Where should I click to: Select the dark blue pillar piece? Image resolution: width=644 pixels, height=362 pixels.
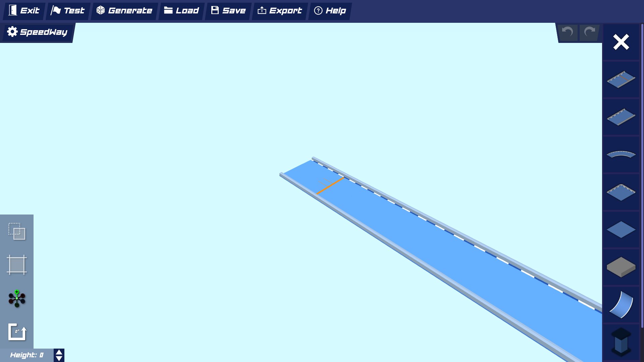click(x=621, y=342)
